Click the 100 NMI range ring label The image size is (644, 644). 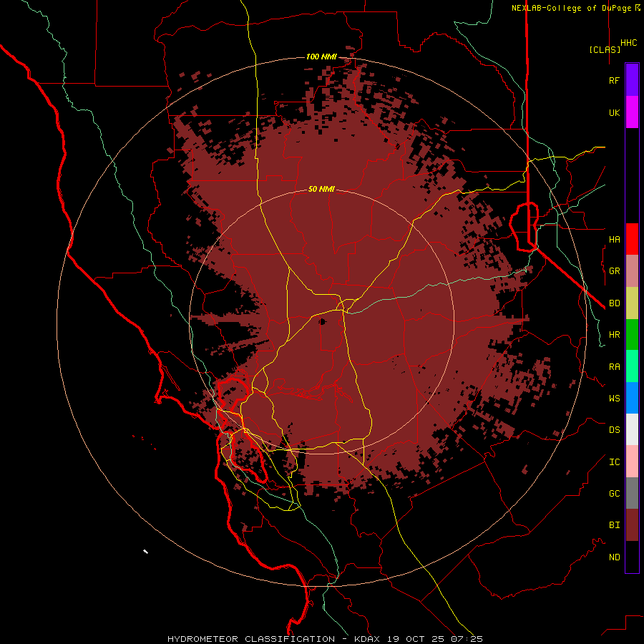click(321, 57)
